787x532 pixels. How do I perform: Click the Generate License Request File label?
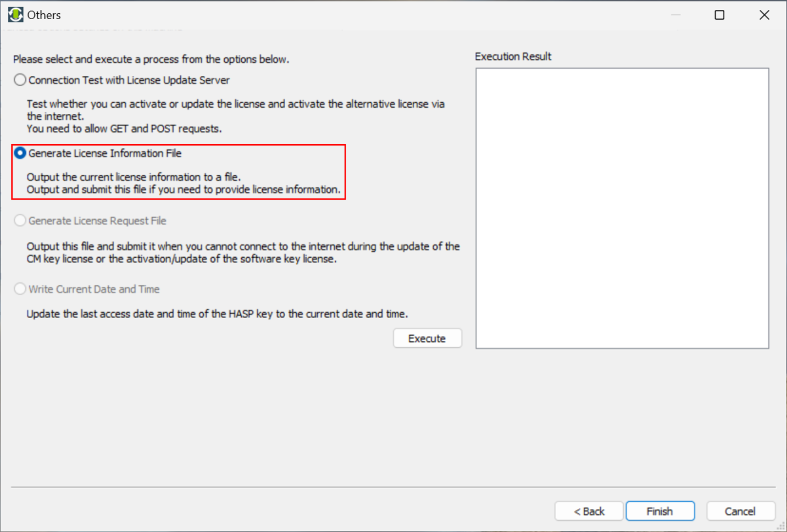pos(97,221)
